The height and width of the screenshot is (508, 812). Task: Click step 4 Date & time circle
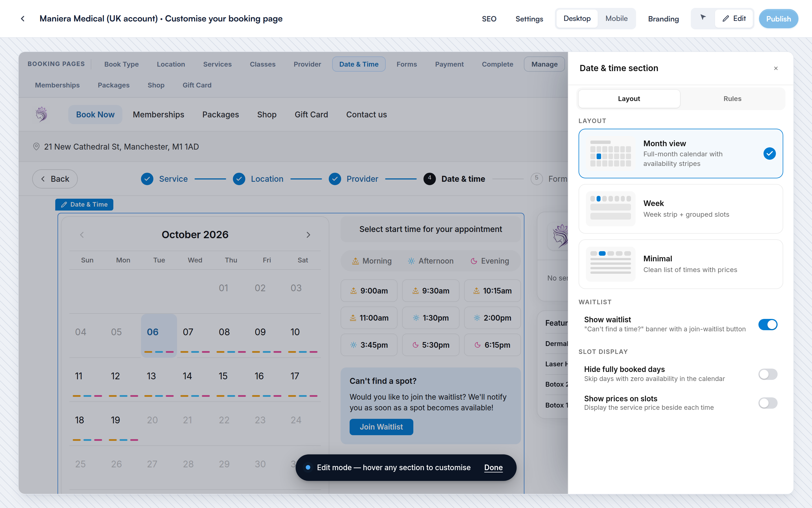click(x=429, y=179)
